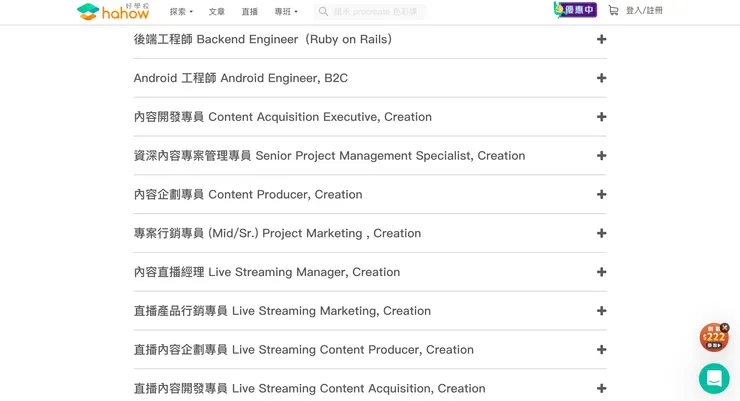Select title (Mid/Sr.) Project Marketing, Creation
Image resolution: width=740 pixels, height=401 pixels.
click(277, 233)
